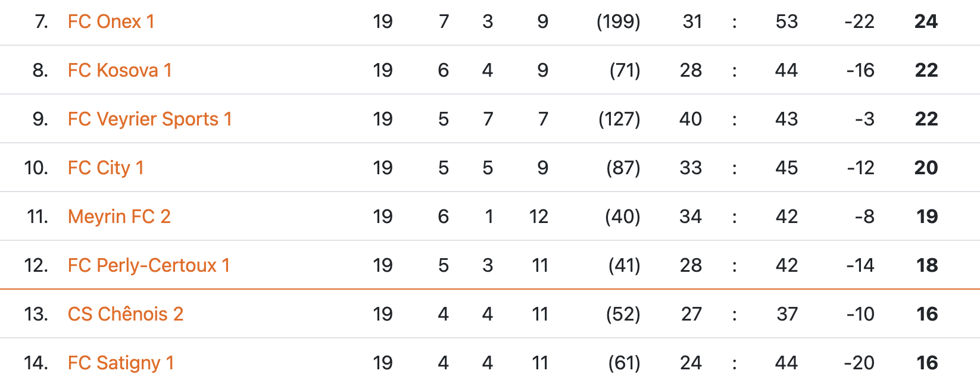Go to FC Perly-Certoux 1 page
This screenshot has width=980, height=383.
pos(148,266)
